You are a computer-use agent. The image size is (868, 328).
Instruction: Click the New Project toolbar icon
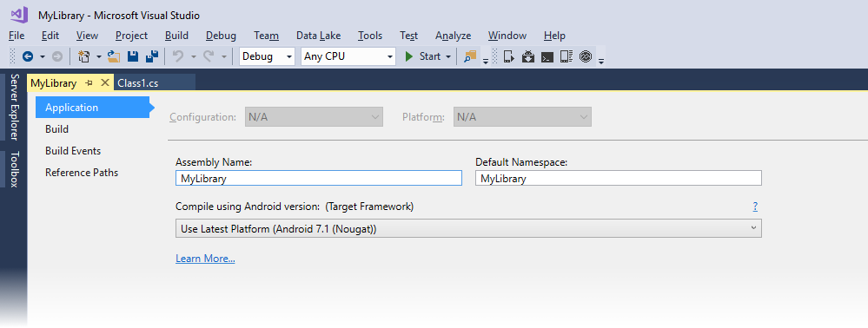[84, 56]
